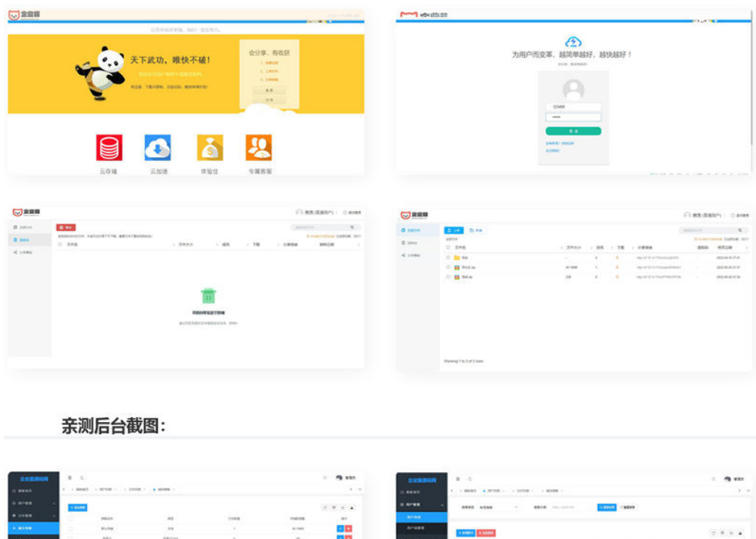The width and height of the screenshot is (756, 539).
Task: Click the search box on the recycle bin page
Action: click(324, 227)
